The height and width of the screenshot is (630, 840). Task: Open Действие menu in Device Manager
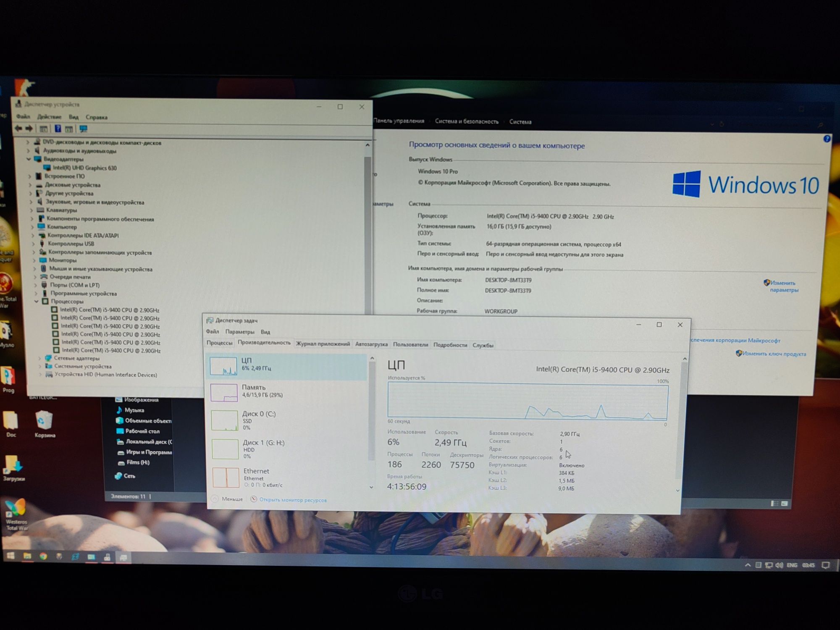pyautogui.click(x=49, y=117)
